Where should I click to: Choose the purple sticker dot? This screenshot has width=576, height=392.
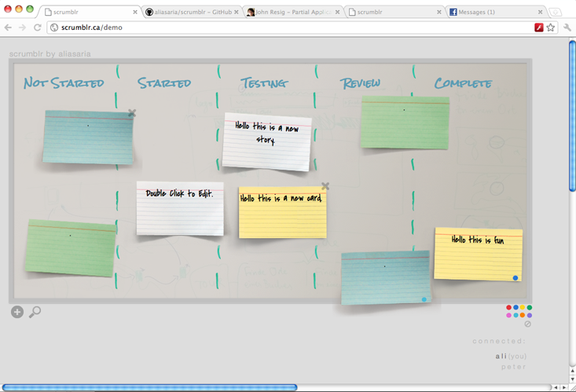pyautogui.click(x=529, y=315)
